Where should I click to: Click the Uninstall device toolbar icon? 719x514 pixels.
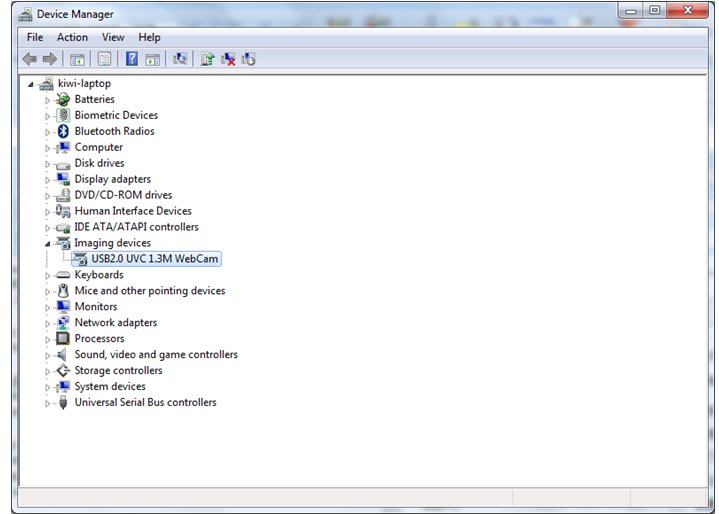pos(228,59)
